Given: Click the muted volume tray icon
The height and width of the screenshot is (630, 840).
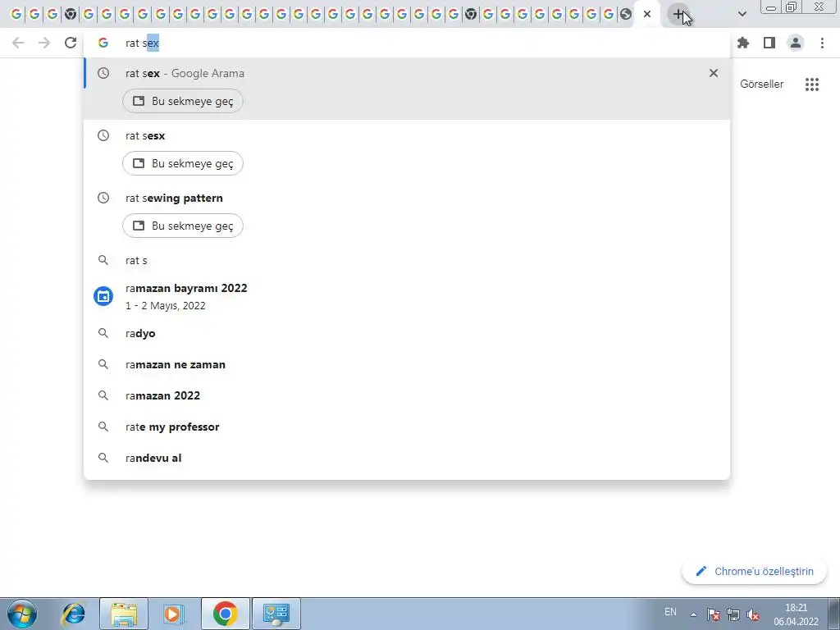Looking at the screenshot, I should click(x=753, y=614).
